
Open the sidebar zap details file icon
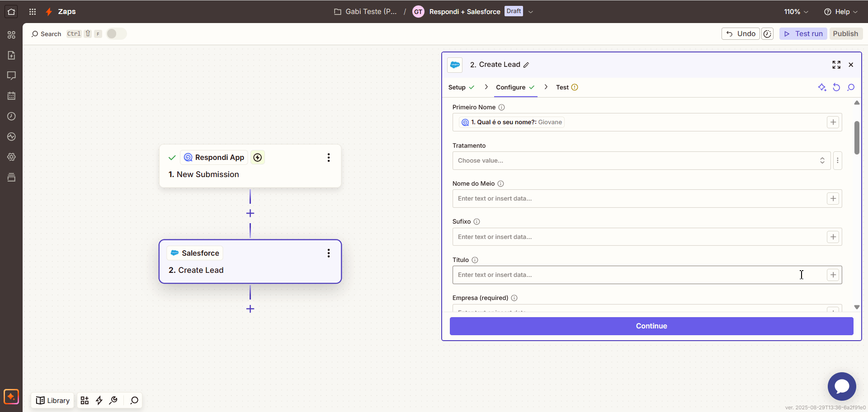(x=11, y=55)
